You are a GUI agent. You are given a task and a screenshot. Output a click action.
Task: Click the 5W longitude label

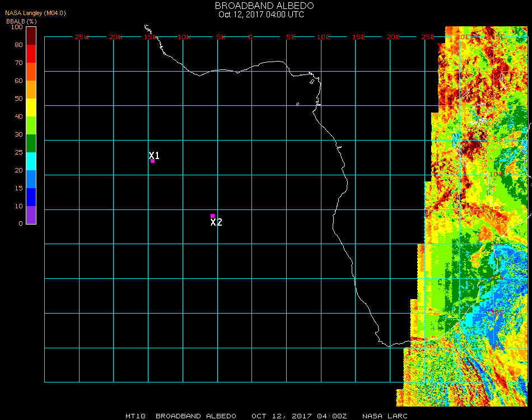(221, 37)
